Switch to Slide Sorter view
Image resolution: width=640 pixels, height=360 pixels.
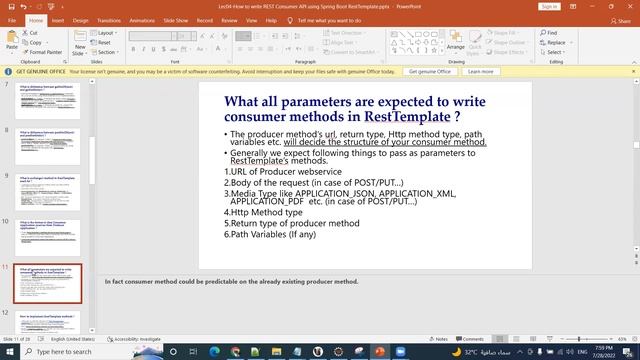(516, 339)
